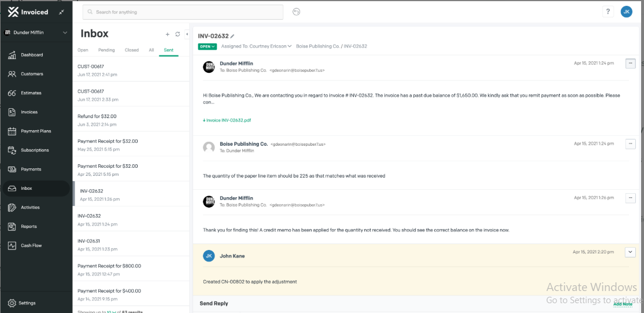
Task: Open options menu for Boise Publishing Co. reply
Action: [x=631, y=144]
